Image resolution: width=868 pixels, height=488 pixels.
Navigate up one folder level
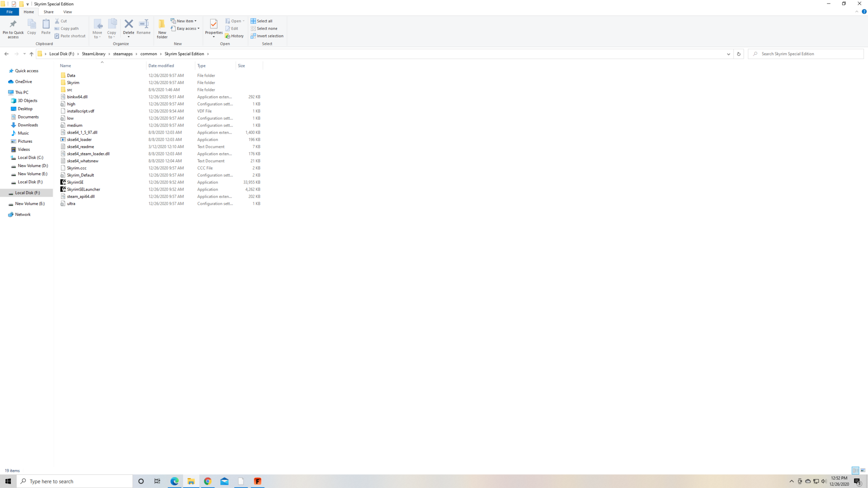point(31,54)
